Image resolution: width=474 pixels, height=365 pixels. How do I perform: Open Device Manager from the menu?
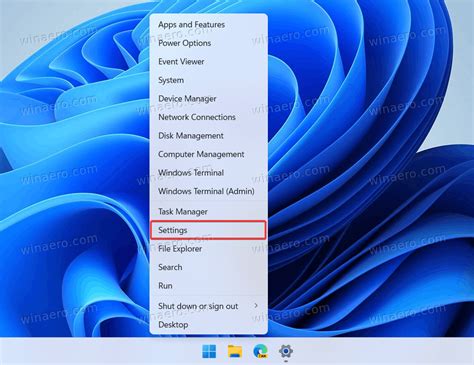(208, 99)
